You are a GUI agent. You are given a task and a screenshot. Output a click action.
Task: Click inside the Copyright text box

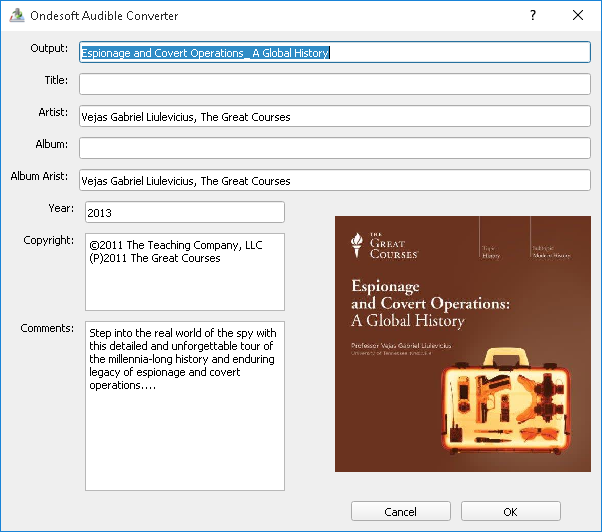point(185,272)
